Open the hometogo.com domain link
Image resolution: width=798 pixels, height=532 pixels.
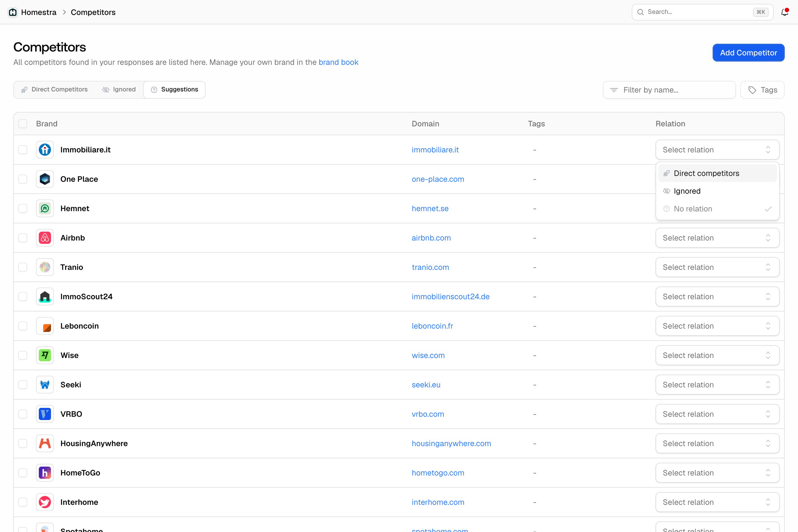click(438, 473)
